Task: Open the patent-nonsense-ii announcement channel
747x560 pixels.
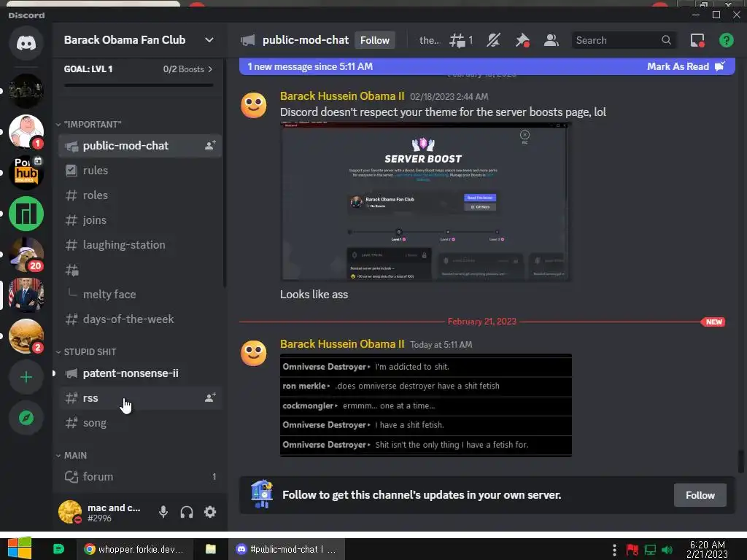Action: (139, 373)
